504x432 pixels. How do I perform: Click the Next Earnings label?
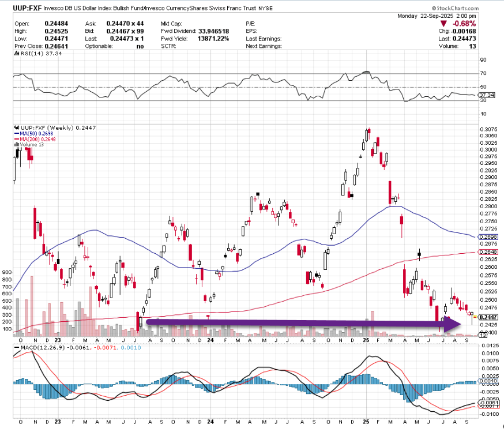[x=264, y=46]
